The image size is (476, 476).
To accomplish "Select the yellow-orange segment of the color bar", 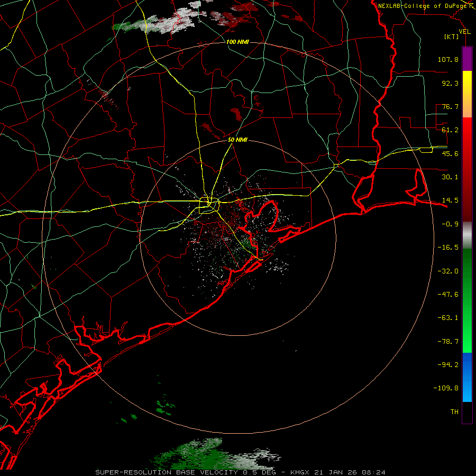I will pos(467,94).
